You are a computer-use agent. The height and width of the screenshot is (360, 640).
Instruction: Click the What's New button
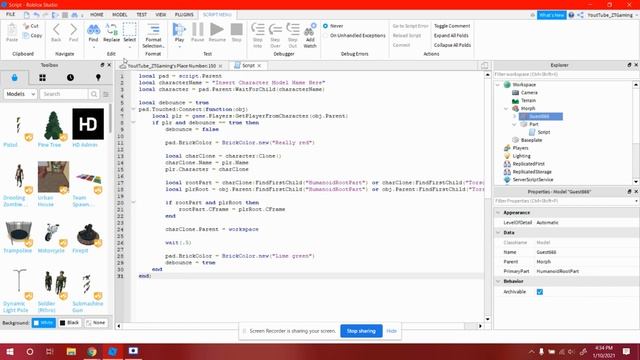pyautogui.click(x=551, y=15)
